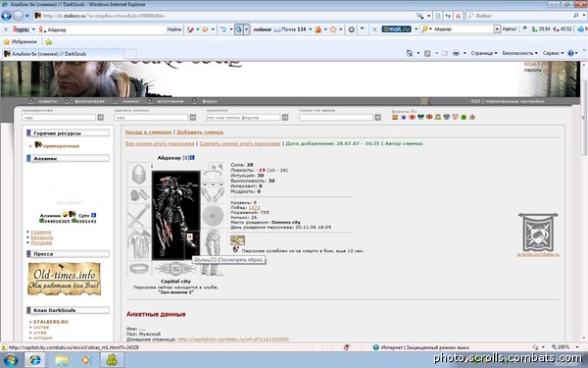Open the вступление site menu item
The width and height of the screenshot is (588, 368).
pos(170,101)
